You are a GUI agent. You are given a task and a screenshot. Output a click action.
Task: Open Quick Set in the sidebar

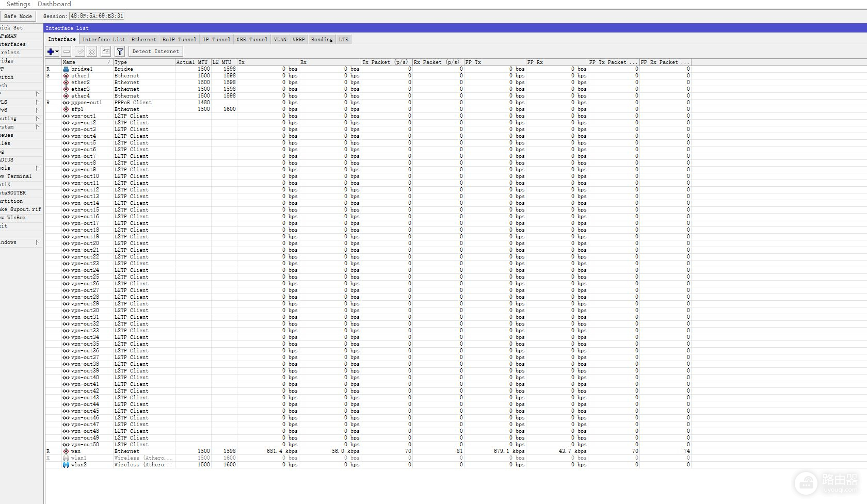(x=11, y=28)
